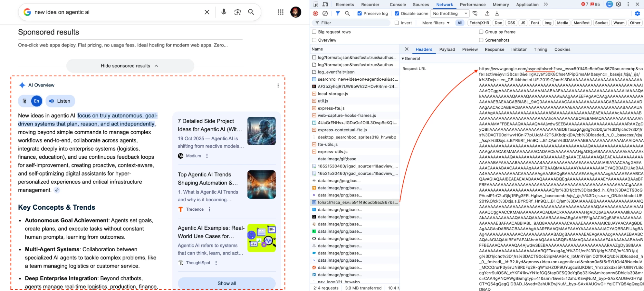The width and height of the screenshot is (644, 291).
Task: Stop recording network log
Action: (x=315, y=13)
